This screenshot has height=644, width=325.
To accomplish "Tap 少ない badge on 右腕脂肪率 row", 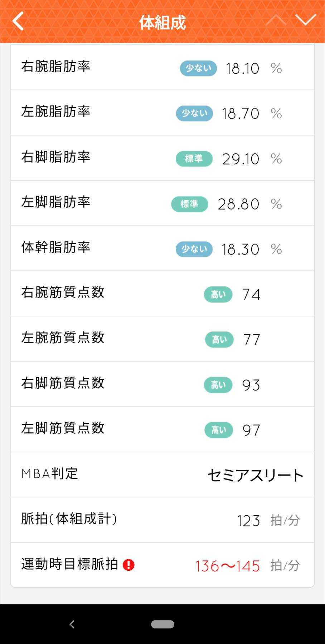I will coord(198,68).
